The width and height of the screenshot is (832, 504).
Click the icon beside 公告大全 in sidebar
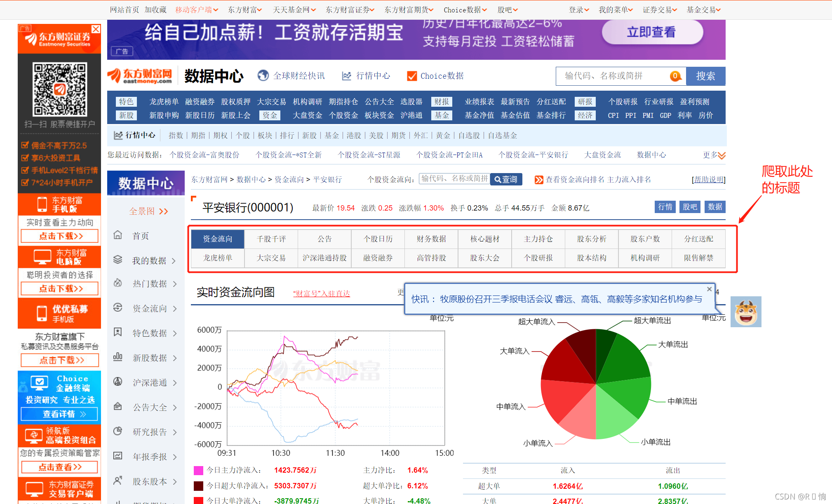click(x=118, y=406)
